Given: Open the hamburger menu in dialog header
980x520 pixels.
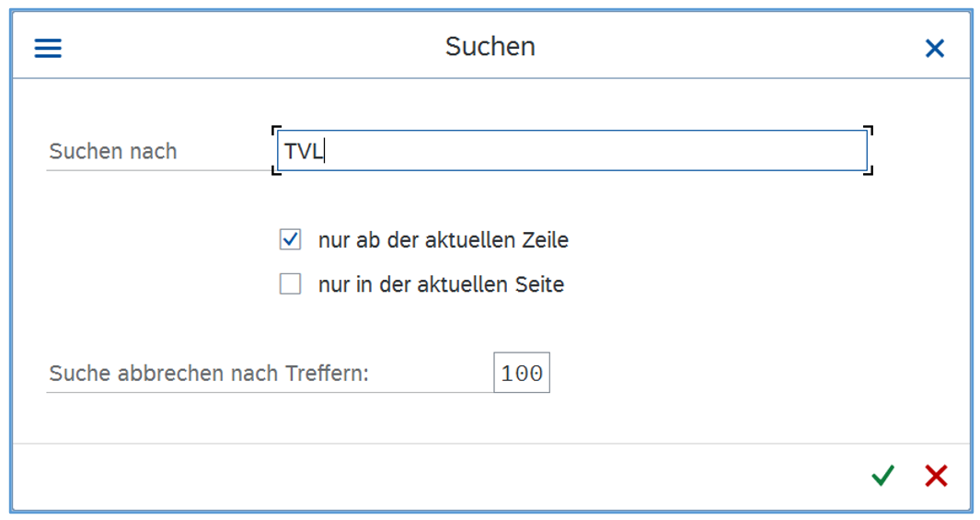Looking at the screenshot, I should (x=48, y=48).
